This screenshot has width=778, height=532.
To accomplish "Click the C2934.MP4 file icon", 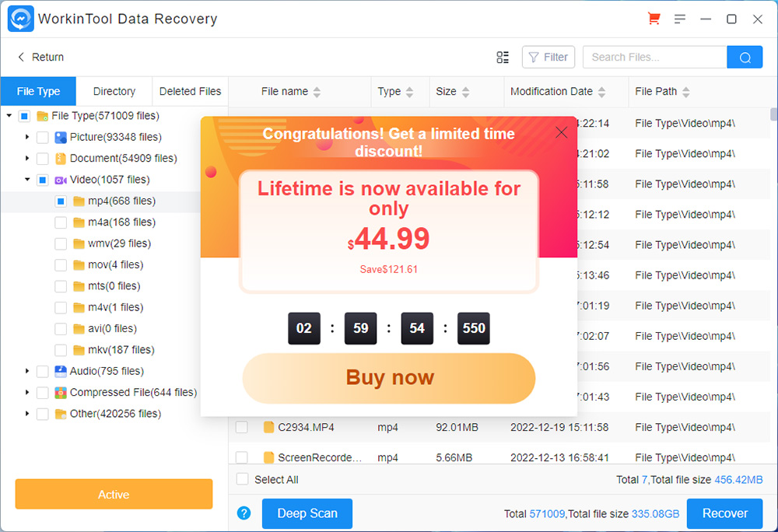I will (268, 427).
